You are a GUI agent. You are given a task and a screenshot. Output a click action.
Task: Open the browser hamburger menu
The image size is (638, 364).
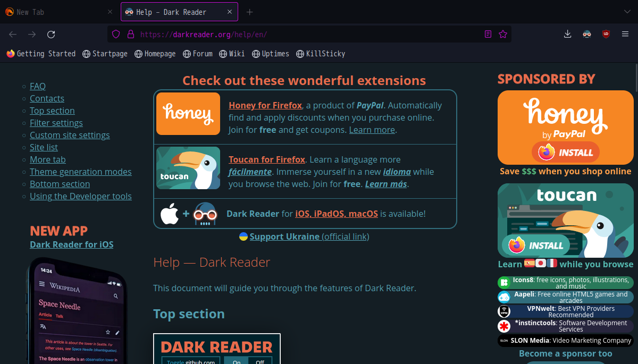point(625,34)
